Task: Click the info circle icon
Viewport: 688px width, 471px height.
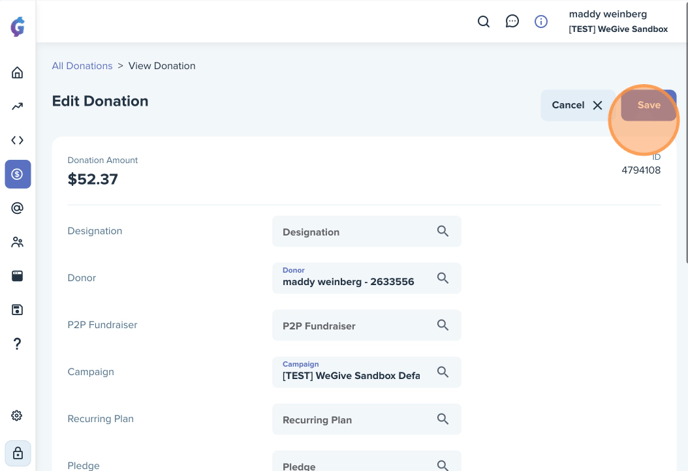Action: (541, 22)
